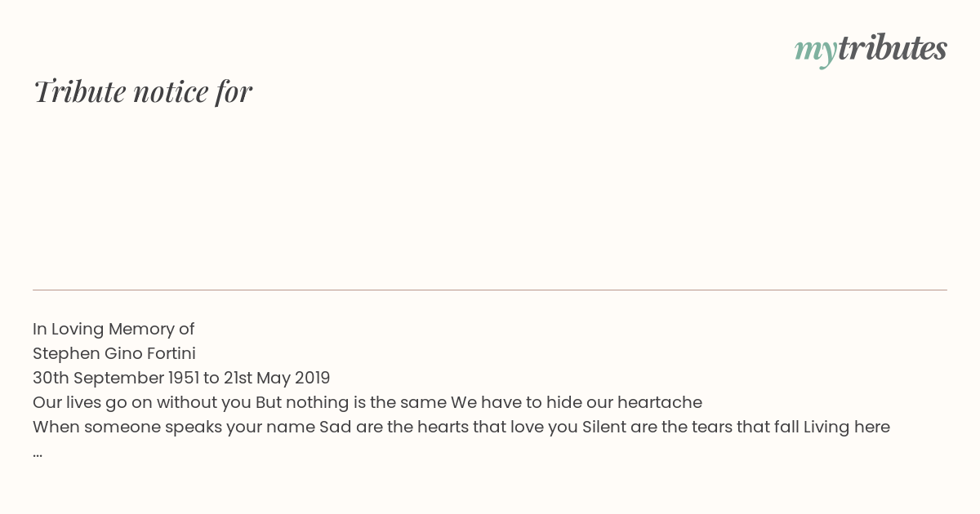Click the green "my" part of logo
The width and height of the screenshot is (980, 514).
815,51
